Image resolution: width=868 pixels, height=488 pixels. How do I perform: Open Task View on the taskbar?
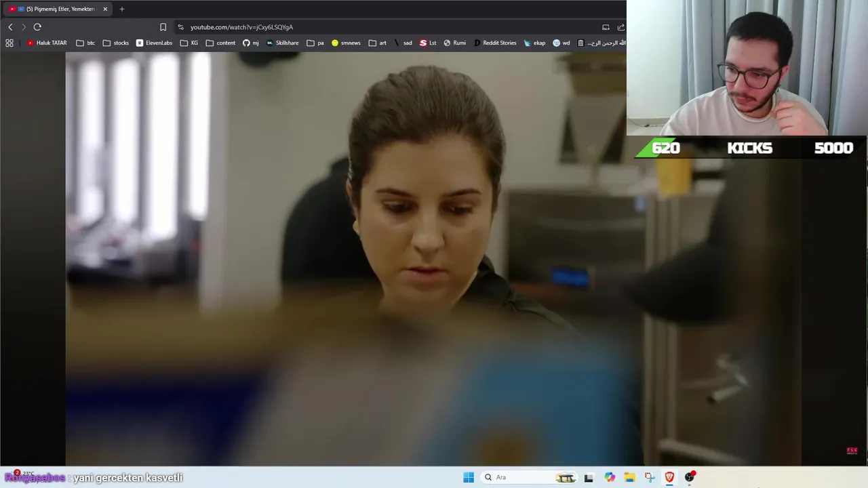coord(589,477)
